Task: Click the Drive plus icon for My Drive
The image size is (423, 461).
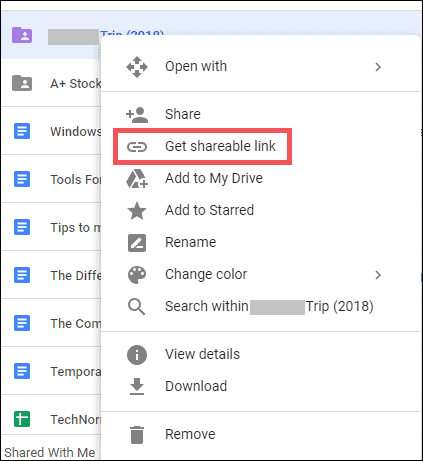Action: (x=137, y=179)
